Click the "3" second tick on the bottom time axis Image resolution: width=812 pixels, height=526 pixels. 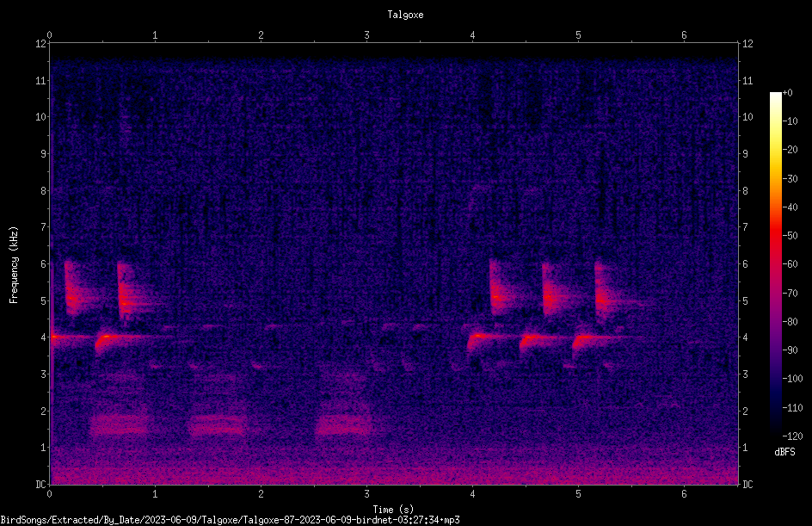[366, 494]
